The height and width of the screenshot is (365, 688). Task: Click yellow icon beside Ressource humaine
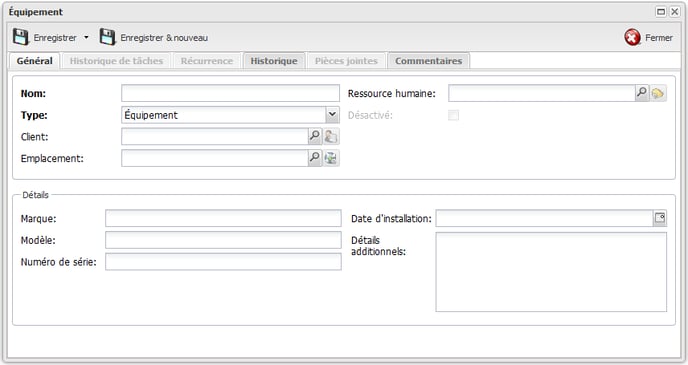tap(658, 93)
